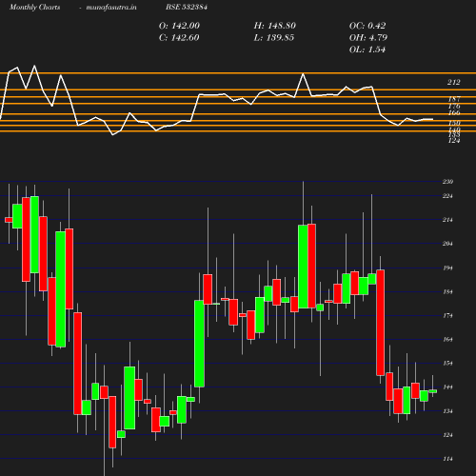The height and width of the screenshot is (476, 476).
Task: Click the low value "L: 139.85"
Action: pos(274,38)
